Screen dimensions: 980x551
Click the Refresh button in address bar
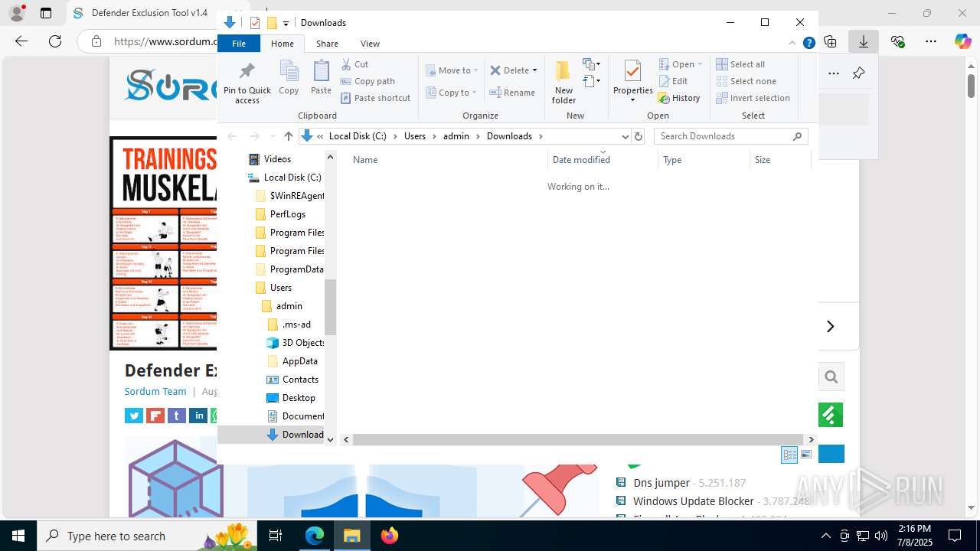[639, 136]
